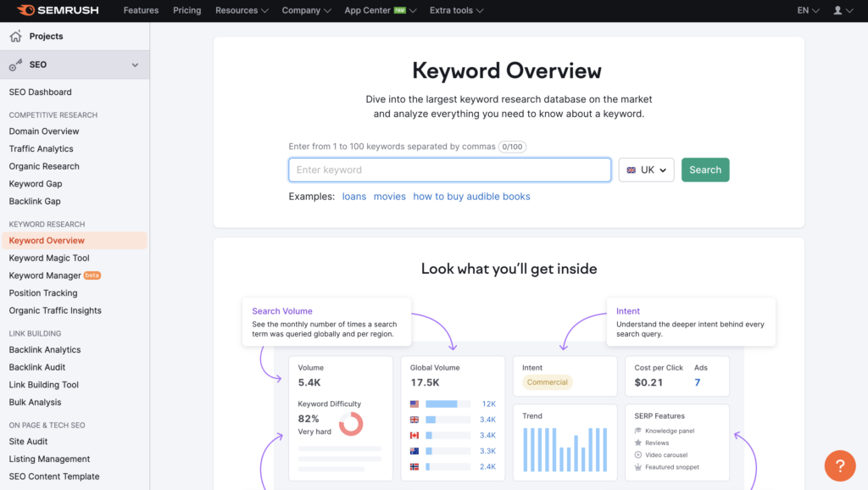Open the 'how to buy audible books' example
Viewport: 868px width, 490px height.
tap(471, 196)
